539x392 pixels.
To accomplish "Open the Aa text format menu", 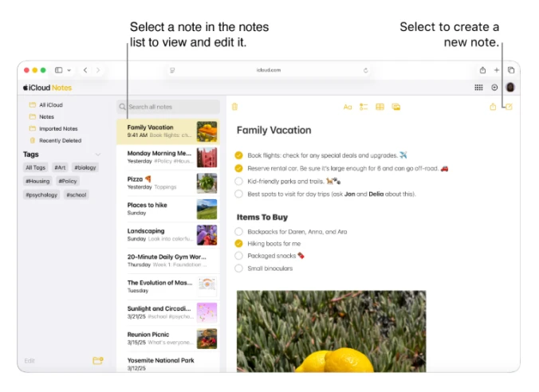I will [348, 107].
